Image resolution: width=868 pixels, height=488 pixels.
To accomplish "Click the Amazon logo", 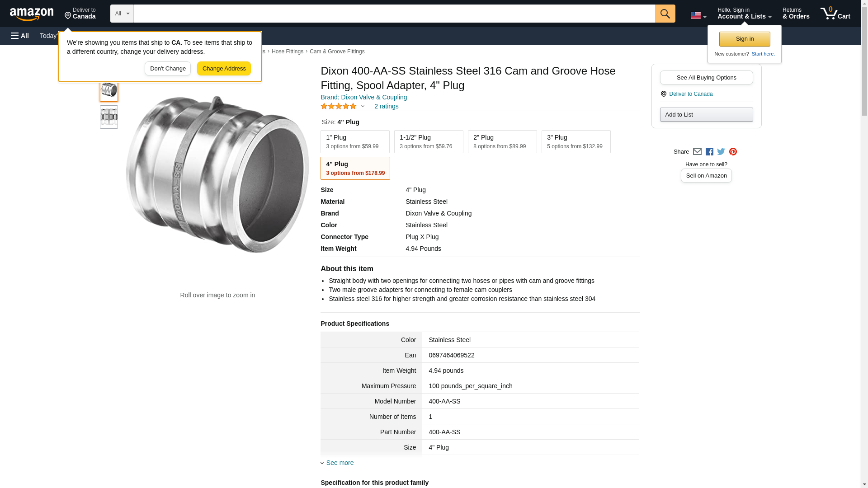I will (32, 14).
